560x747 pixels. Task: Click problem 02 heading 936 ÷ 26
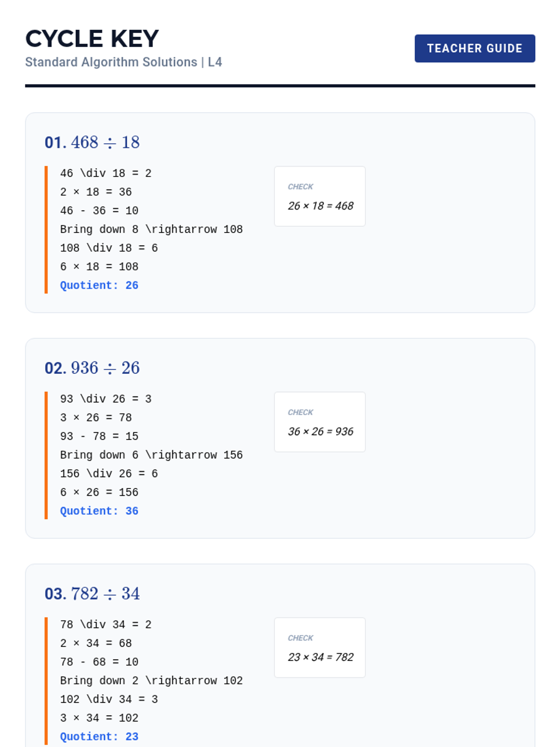tap(92, 368)
